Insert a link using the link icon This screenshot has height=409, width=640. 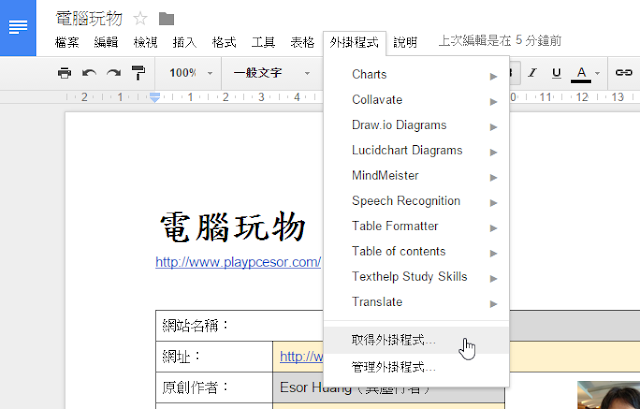[x=624, y=73]
